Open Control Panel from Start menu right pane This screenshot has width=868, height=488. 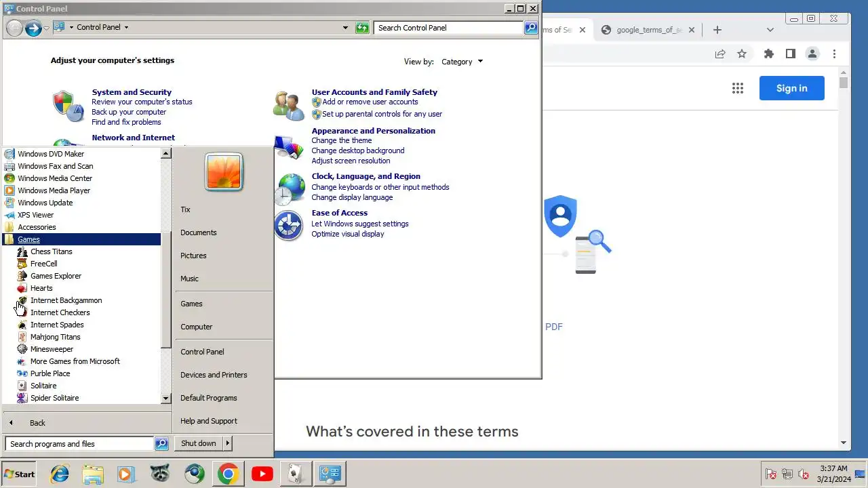tap(202, 352)
